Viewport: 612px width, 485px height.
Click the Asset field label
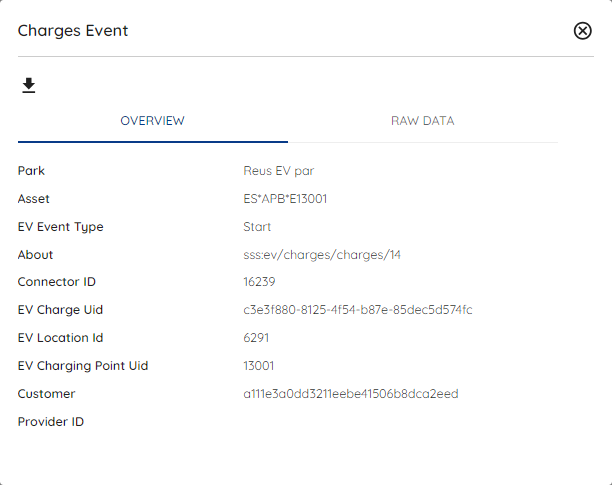point(34,199)
